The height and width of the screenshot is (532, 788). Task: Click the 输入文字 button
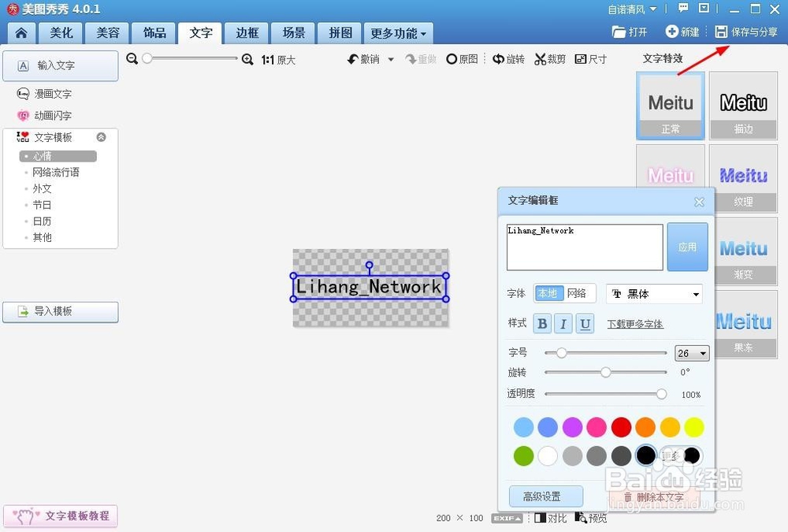pos(61,65)
